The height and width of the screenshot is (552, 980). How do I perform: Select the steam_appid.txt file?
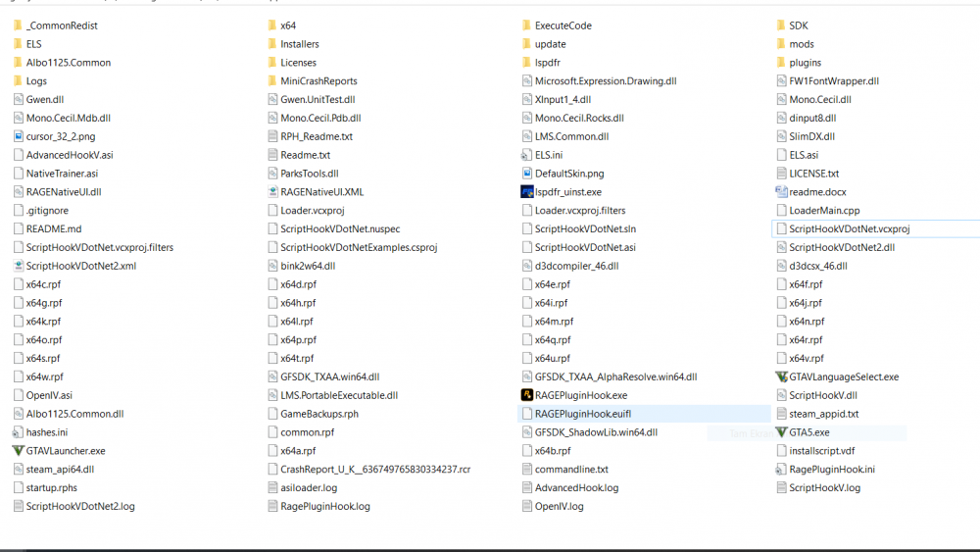(x=824, y=414)
